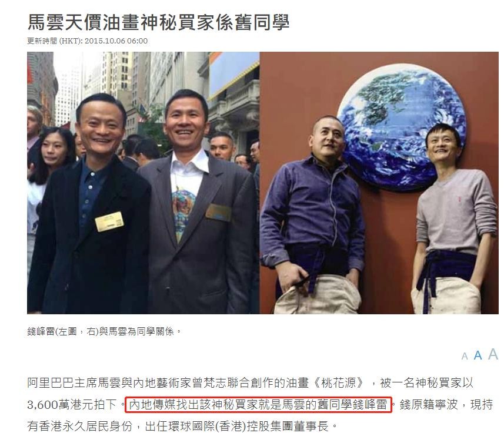Click the yellow name badge on dark jacket
Screen dimensions: 504x440
pyautogui.click(x=109, y=221)
